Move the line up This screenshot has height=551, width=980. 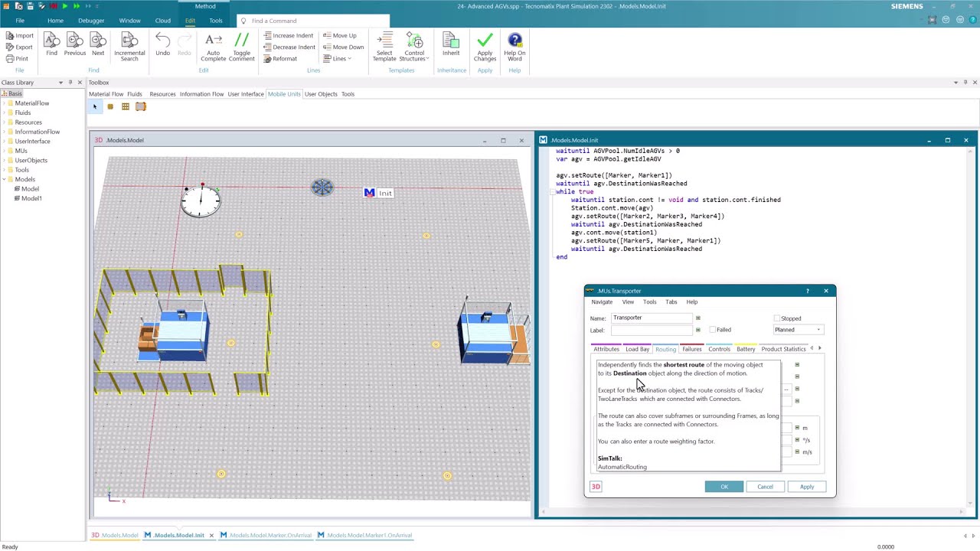click(x=339, y=35)
